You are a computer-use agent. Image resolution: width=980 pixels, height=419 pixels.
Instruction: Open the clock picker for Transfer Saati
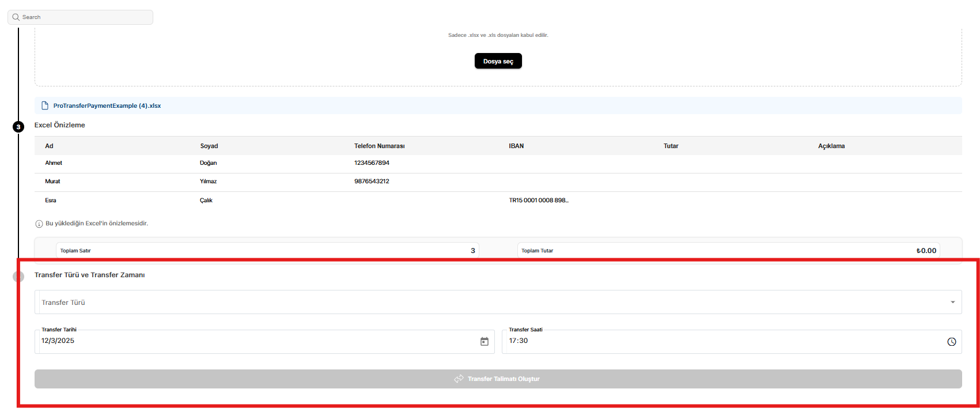[951, 342]
